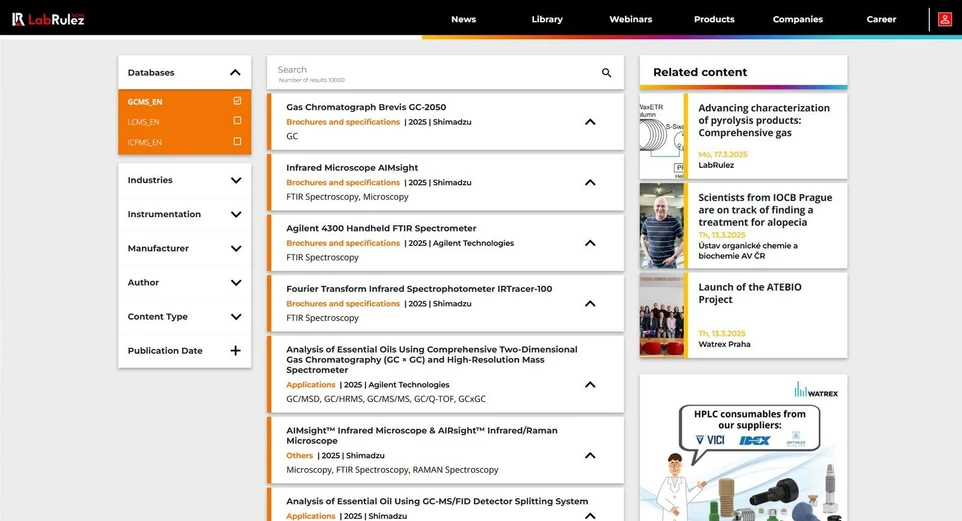Click Number of results 10000 text
Screen dimensions: 962x521
[x=312, y=80]
